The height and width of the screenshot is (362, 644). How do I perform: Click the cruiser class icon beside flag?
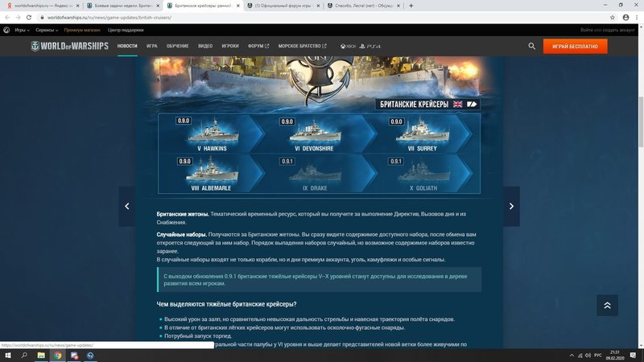pos(472,105)
